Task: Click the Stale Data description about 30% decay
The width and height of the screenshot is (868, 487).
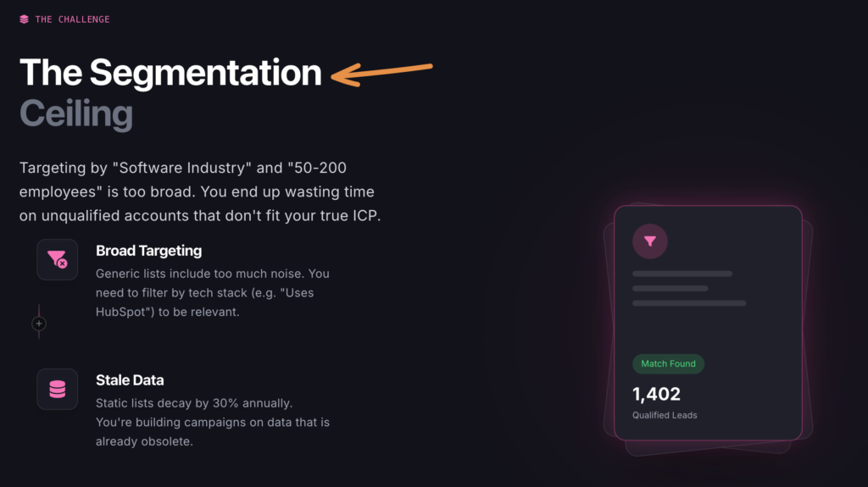Action: pyautogui.click(x=212, y=422)
